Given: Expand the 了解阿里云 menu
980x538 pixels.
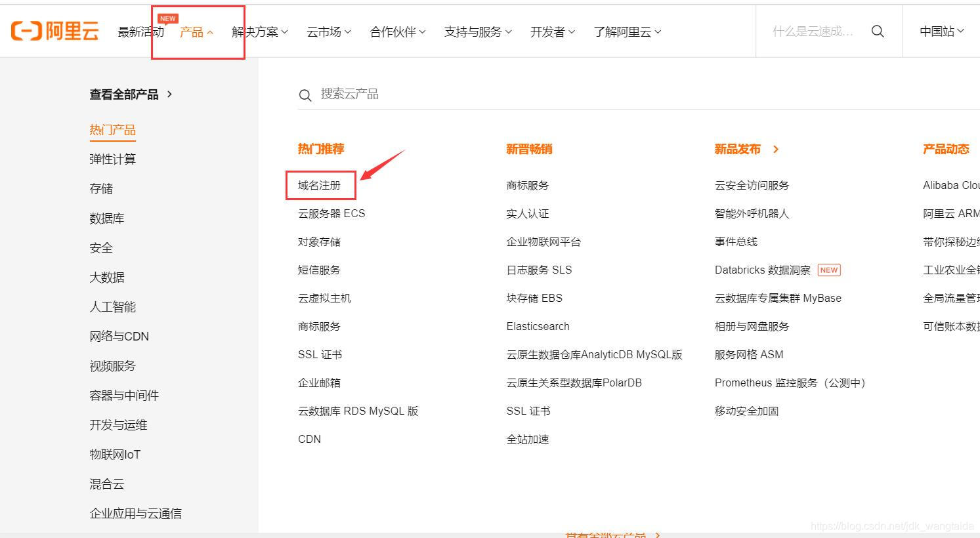Looking at the screenshot, I should (628, 31).
